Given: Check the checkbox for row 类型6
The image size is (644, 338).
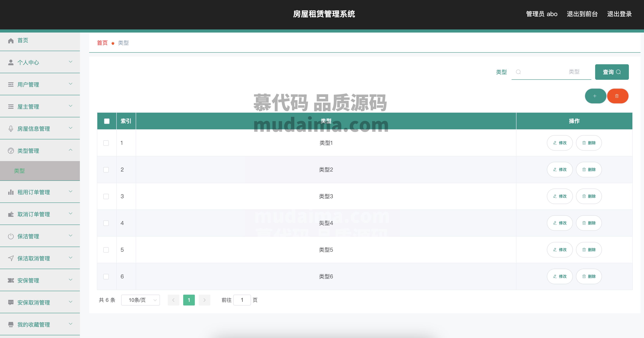Looking at the screenshot, I should 106,277.
